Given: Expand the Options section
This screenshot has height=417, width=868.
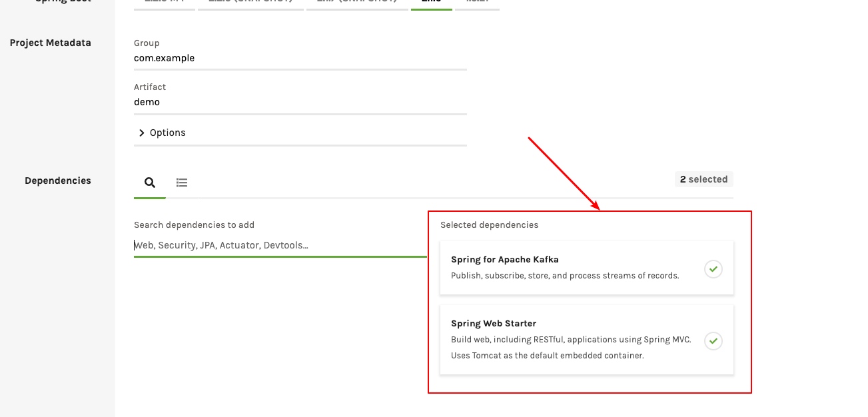Looking at the screenshot, I should [x=162, y=133].
